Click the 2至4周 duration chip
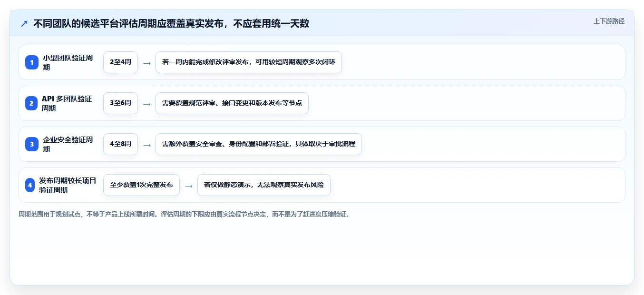This screenshot has height=295, width=644. [x=120, y=62]
